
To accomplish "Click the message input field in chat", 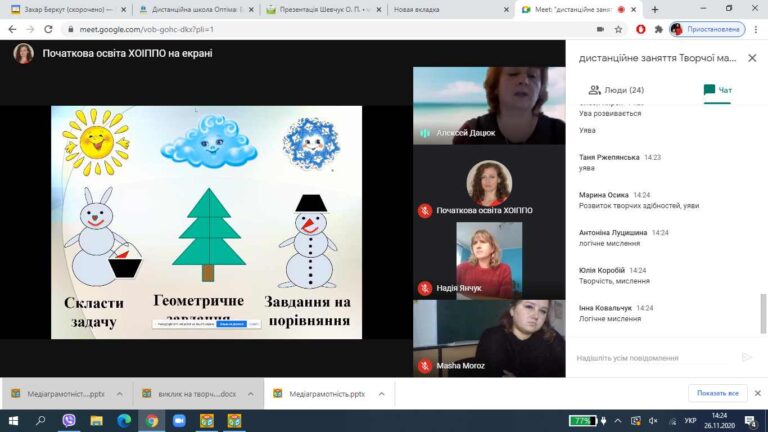I will click(x=656, y=358).
